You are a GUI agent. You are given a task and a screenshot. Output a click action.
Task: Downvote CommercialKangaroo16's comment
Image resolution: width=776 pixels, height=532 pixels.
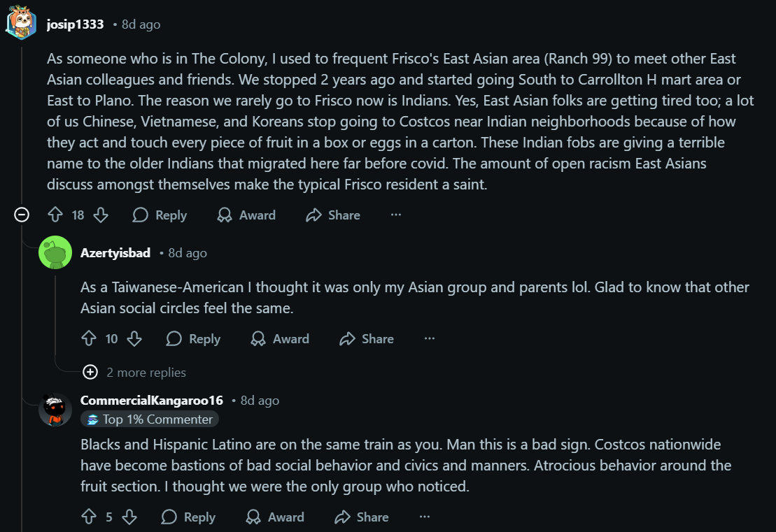(x=129, y=517)
